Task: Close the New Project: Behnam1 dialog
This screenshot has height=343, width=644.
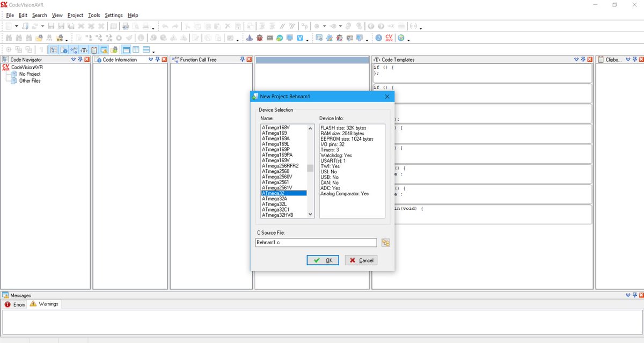Action: 387,96
